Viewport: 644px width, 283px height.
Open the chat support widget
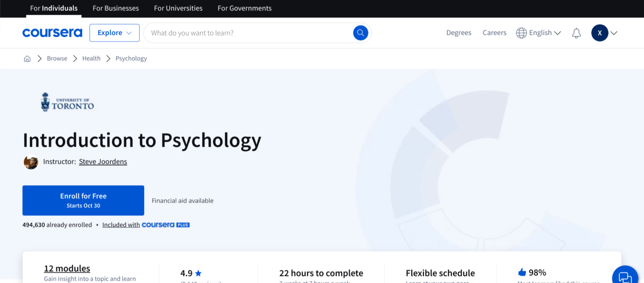point(625,275)
